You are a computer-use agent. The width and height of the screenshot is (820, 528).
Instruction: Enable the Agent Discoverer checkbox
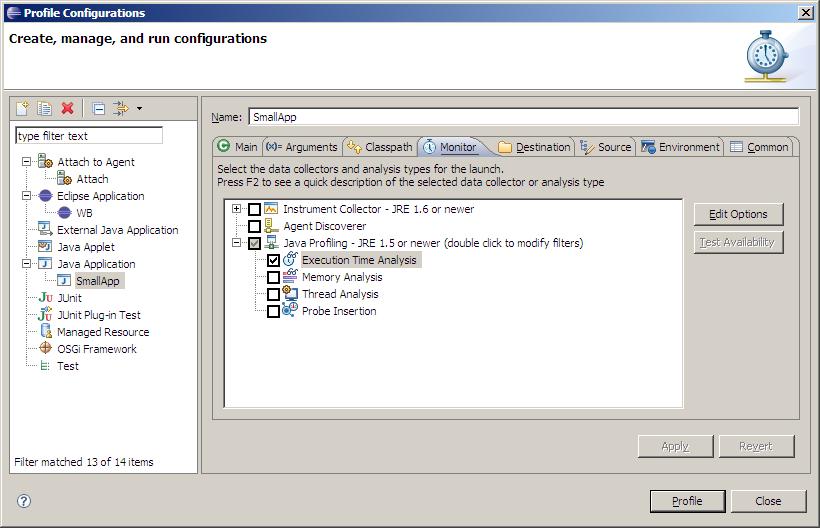coord(254,226)
